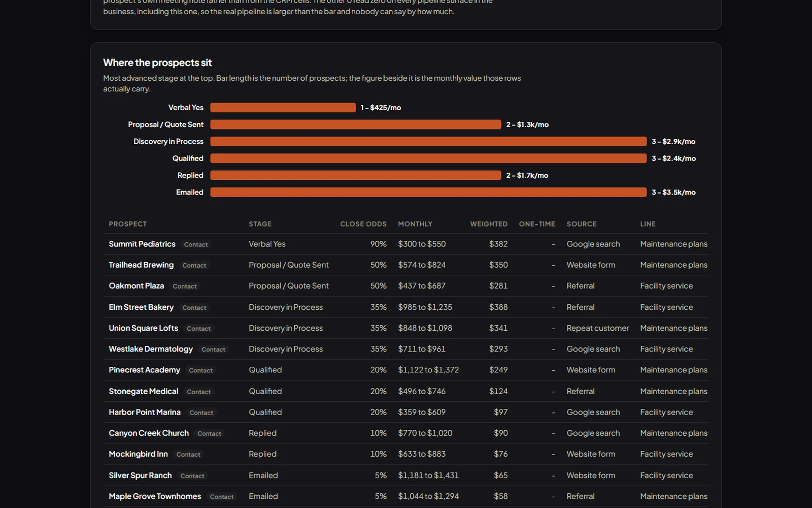Open Contact badge beside Stonegate Medical

(x=199, y=392)
